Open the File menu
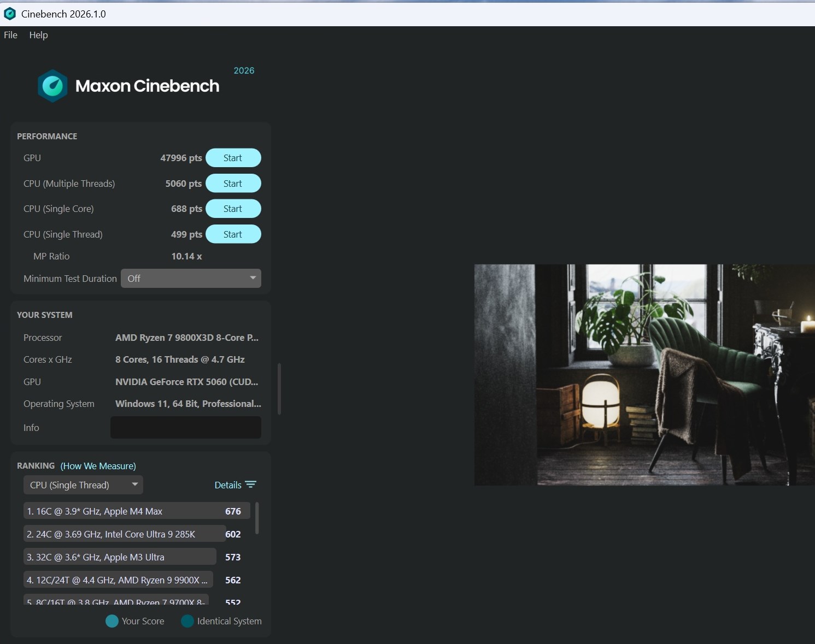 [10, 35]
